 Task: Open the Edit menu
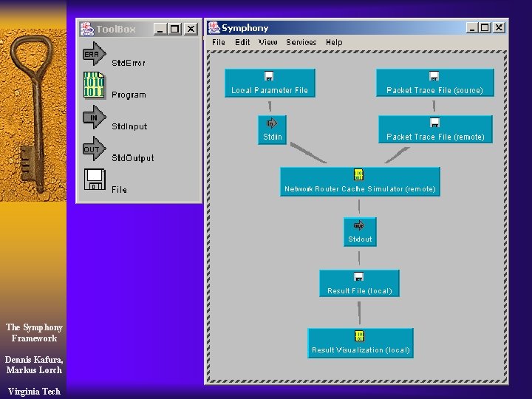pos(242,42)
